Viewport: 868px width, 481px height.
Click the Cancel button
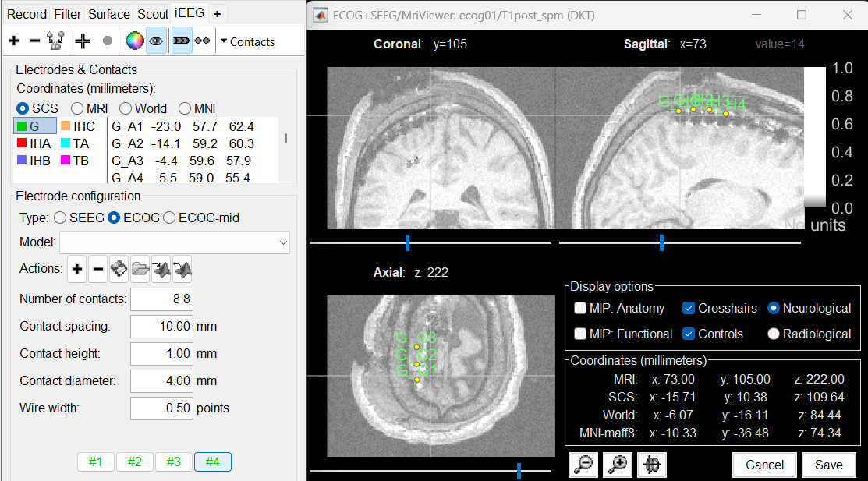pos(764,465)
